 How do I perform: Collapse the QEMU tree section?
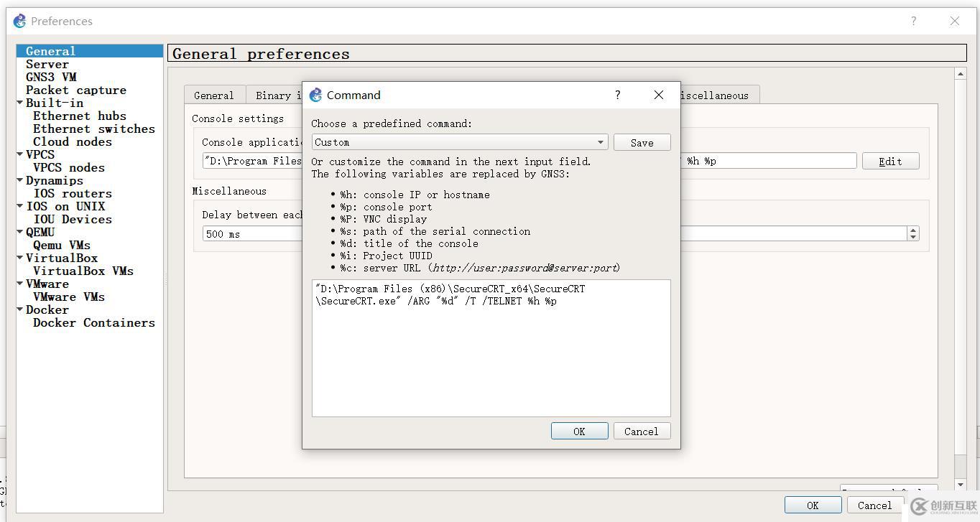coord(20,232)
